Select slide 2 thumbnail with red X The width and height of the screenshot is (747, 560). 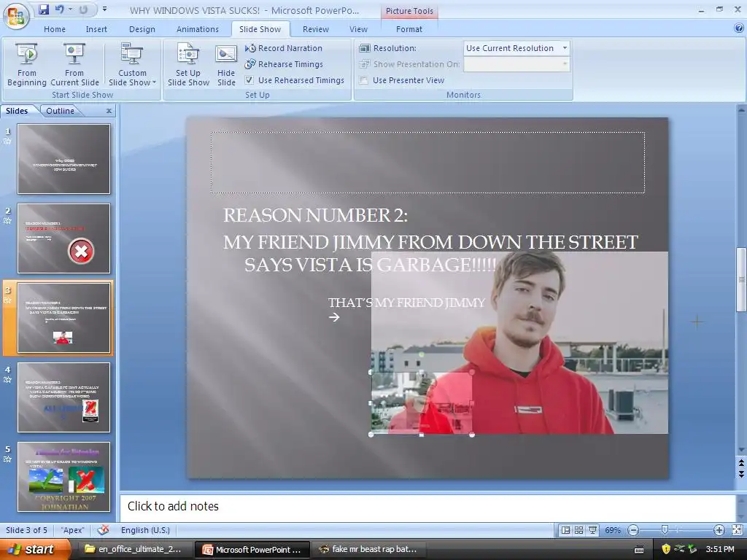point(64,238)
